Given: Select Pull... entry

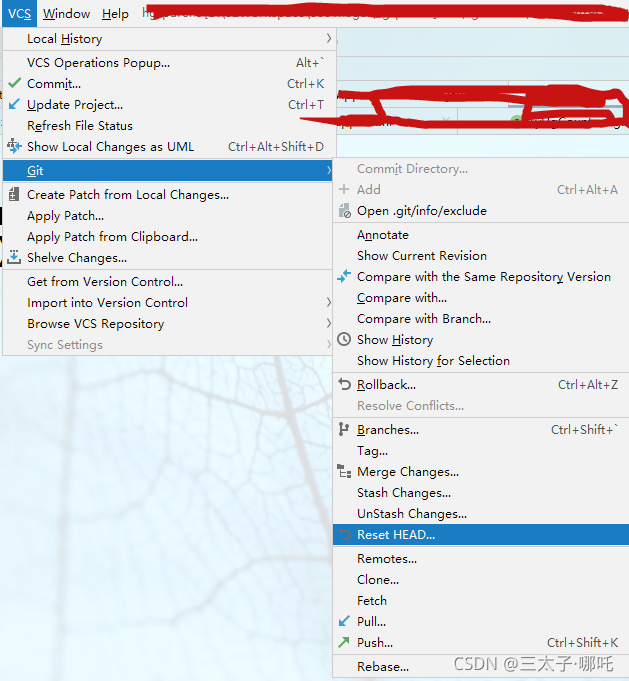Looking at the screenshot, I should [481, 621].
